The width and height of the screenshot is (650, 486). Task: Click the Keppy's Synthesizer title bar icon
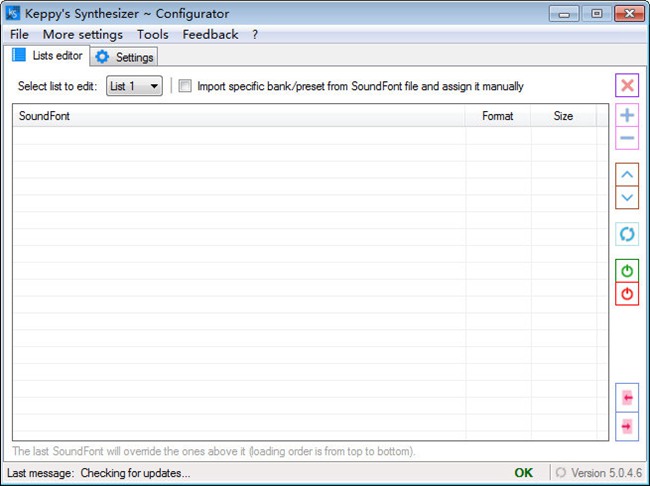coord(13,13)
